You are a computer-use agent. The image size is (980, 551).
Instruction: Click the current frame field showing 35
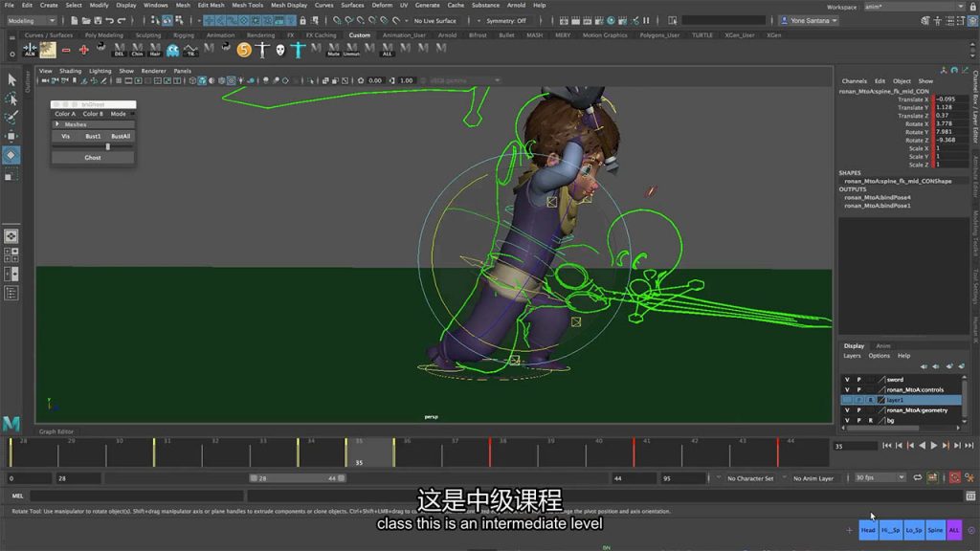click(x=855, y=446)
